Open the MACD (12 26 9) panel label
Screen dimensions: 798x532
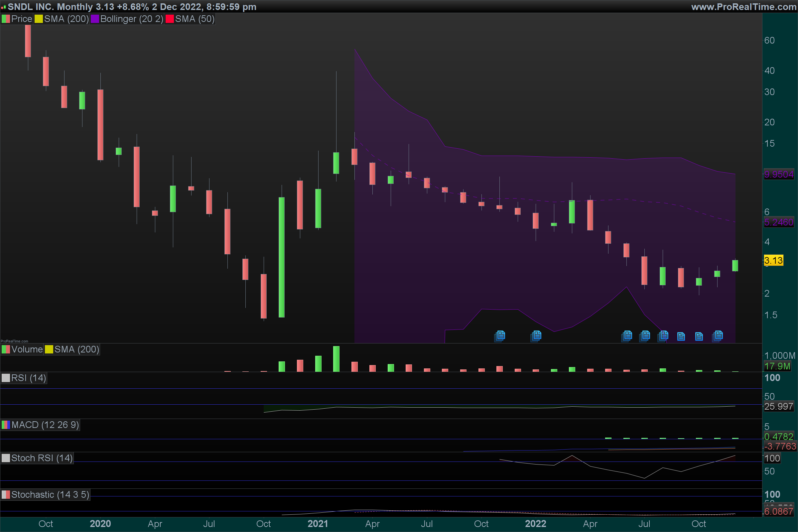(45, 425)
